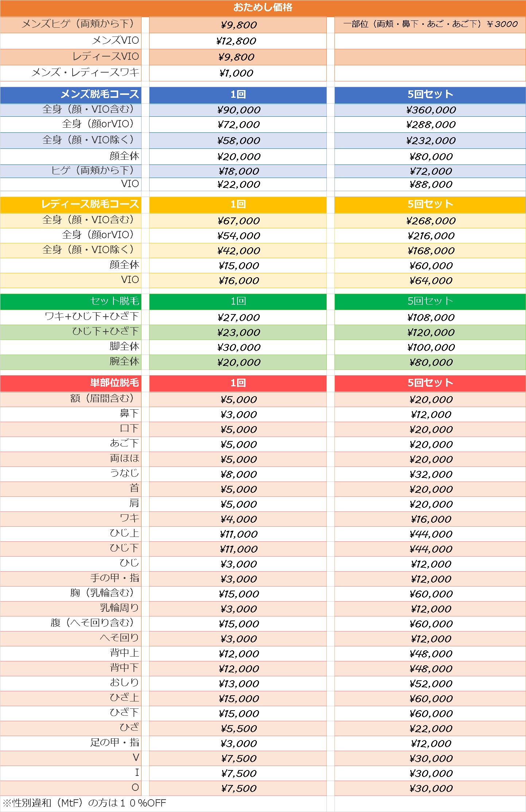Select the 背中下 row label

coord(124,668)
